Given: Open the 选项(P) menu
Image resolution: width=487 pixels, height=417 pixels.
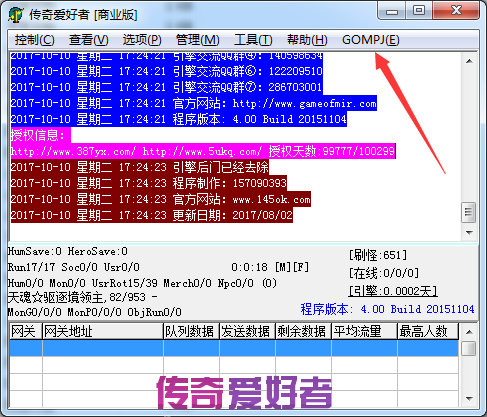Looking at the screenshot, I should tap(142, 40).
